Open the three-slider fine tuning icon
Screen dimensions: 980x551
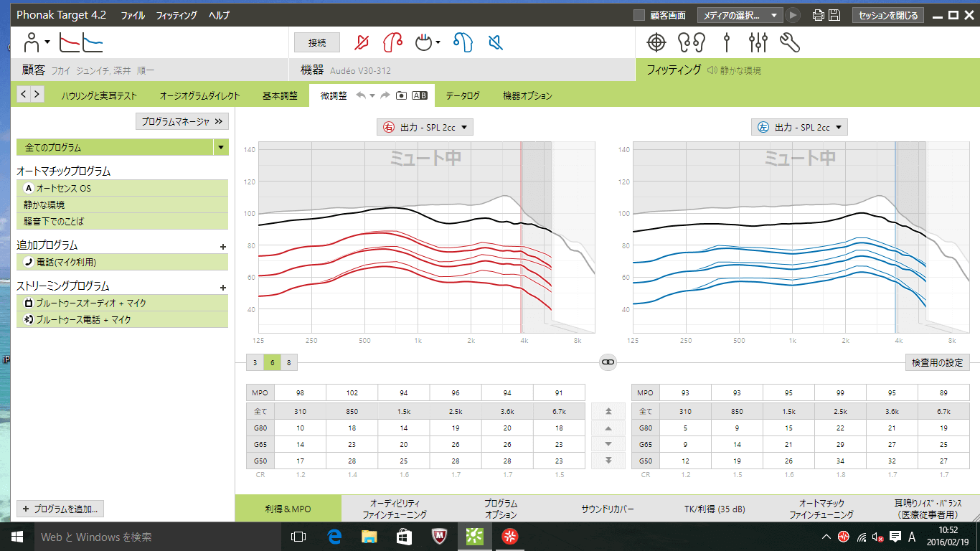[x=758, y=43]
